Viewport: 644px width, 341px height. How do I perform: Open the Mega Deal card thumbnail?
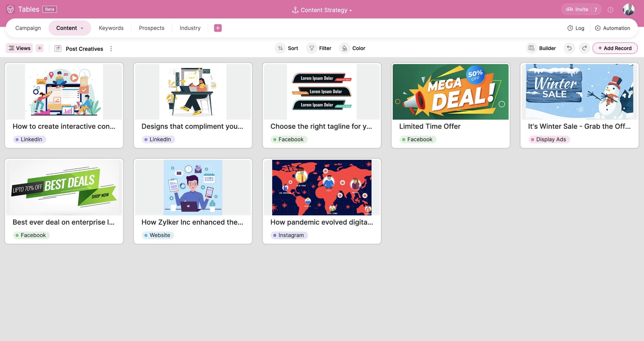[450, 92]
